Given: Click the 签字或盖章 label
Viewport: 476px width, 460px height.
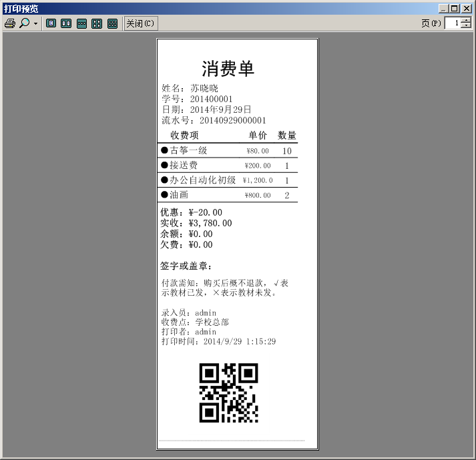Looking at the screenshot, I should [x=186, y=266].
